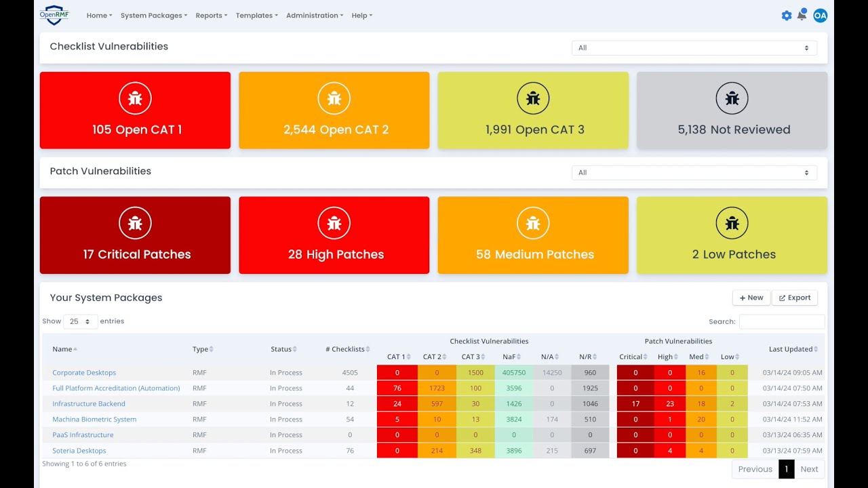Click the bug icon on Critical Patches card
This screenshot has height=488, width=868.
coord(135,223)
